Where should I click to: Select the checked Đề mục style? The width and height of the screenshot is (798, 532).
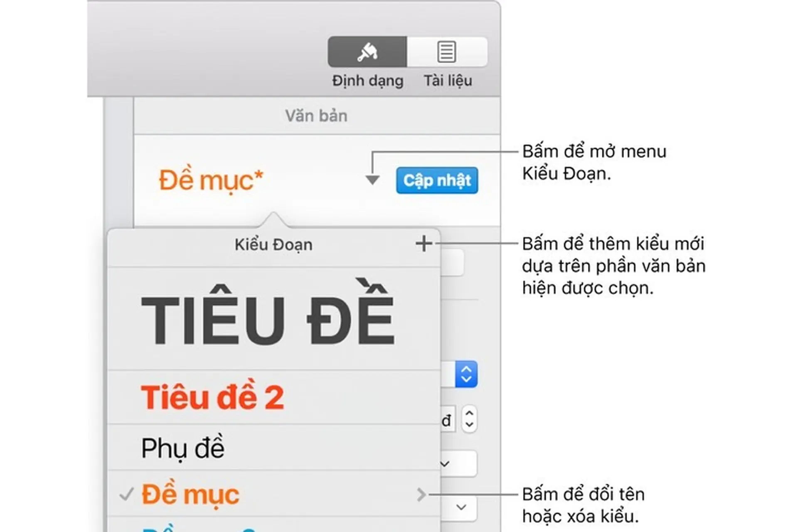click(x=273, y=494)
